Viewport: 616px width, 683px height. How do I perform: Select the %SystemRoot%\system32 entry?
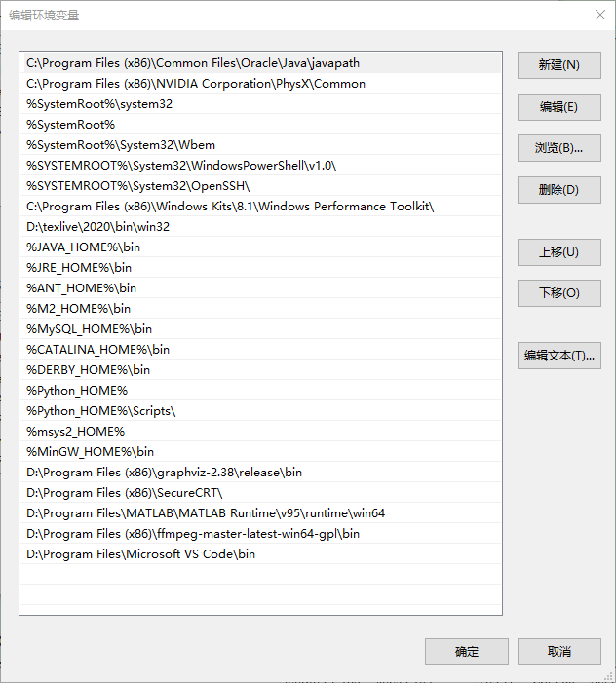point(260,104)
